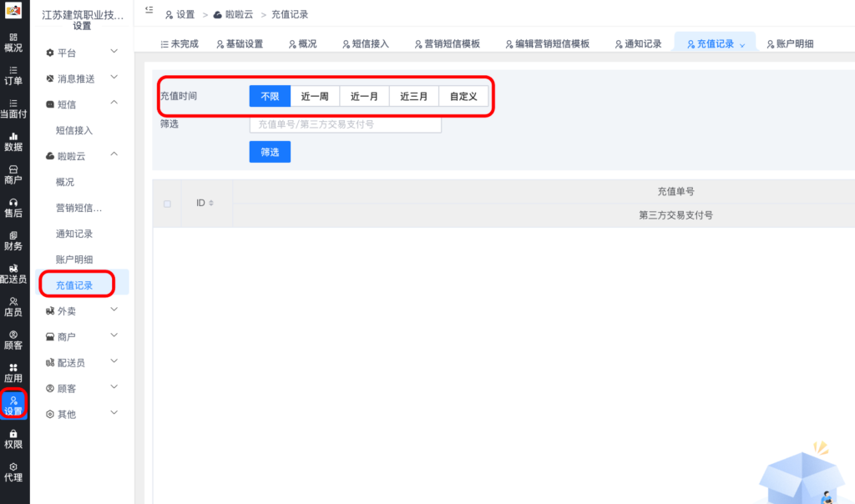
Task: Select the 近一周 time filter option
Action: click(x=314, y=95)
